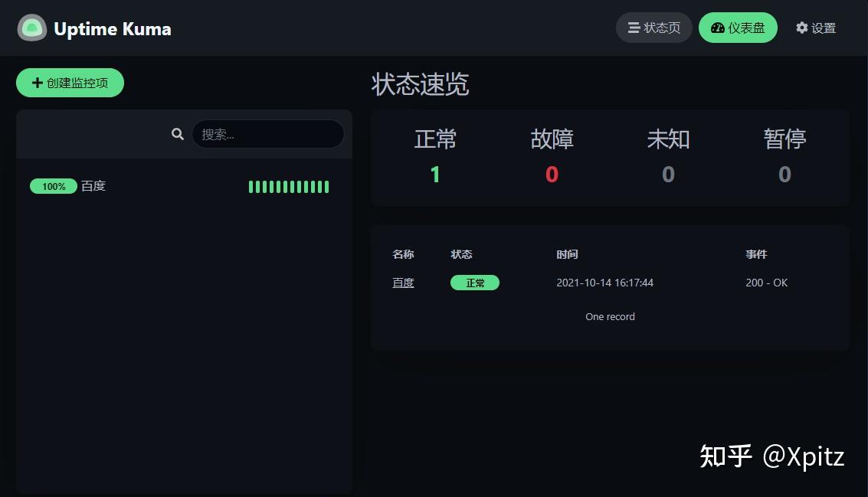Open the 百度 monitor from the sidebar

[93, 186]
